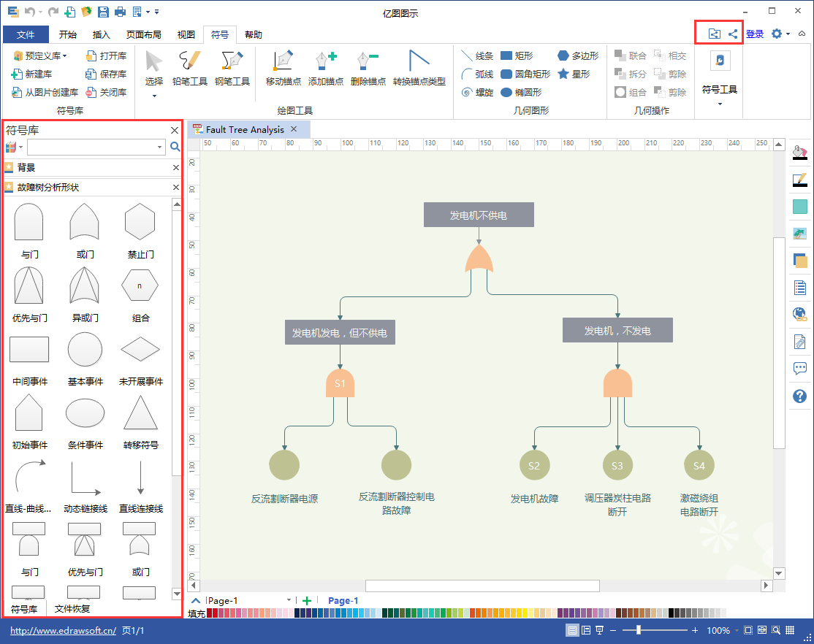814x644 pixels.
Task: Pick the red fill color swatch
Action: 210,613
